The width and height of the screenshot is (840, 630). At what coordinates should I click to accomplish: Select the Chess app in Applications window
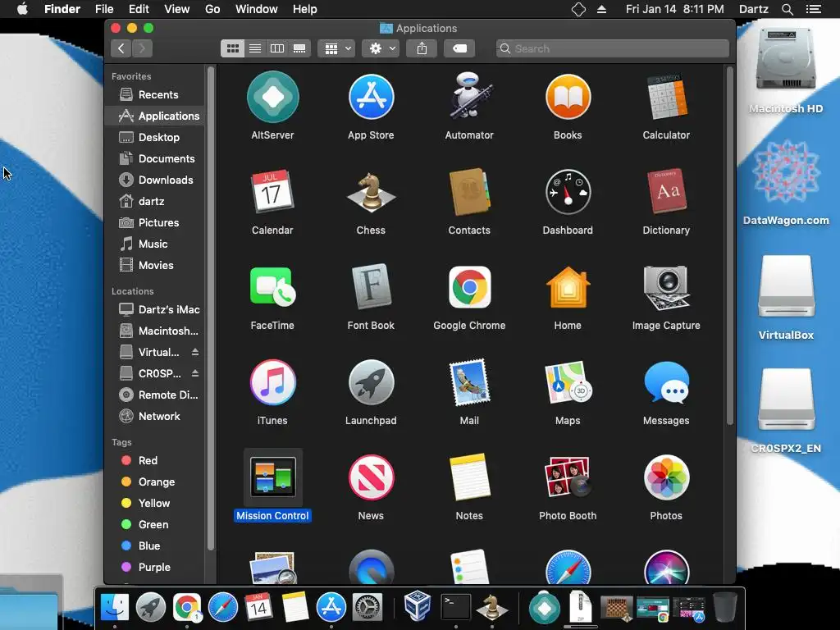[x=371, y=192]
